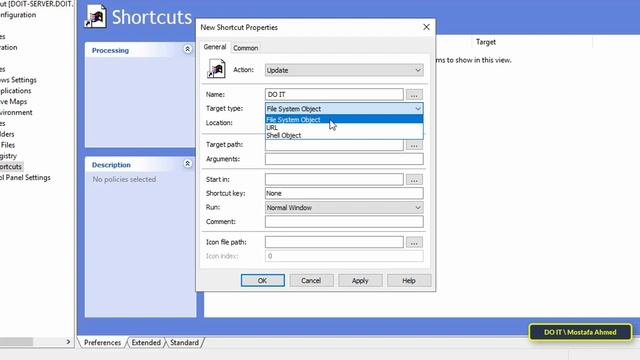Close the New Shortcut Properties dialog

(426, 27)
